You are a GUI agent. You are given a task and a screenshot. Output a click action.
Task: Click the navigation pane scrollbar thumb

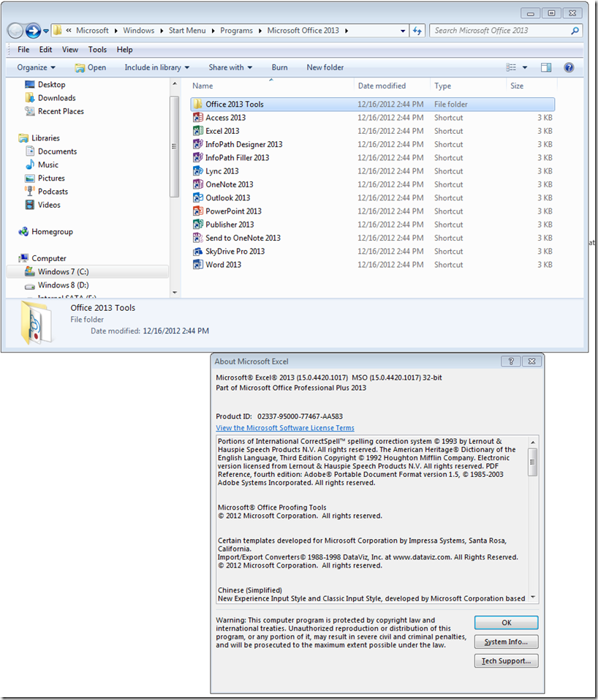[174, 146]
